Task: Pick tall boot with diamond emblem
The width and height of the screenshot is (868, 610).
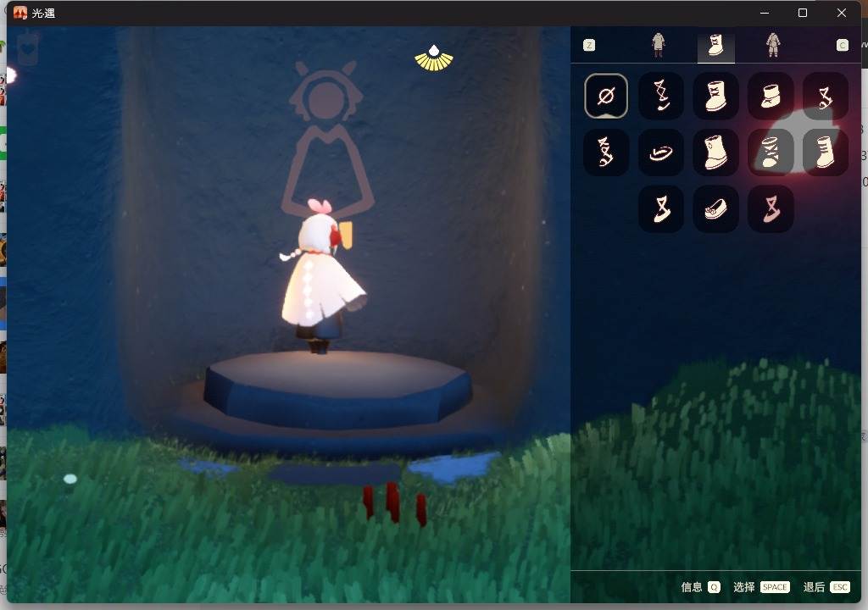Action: pos(715,152)
